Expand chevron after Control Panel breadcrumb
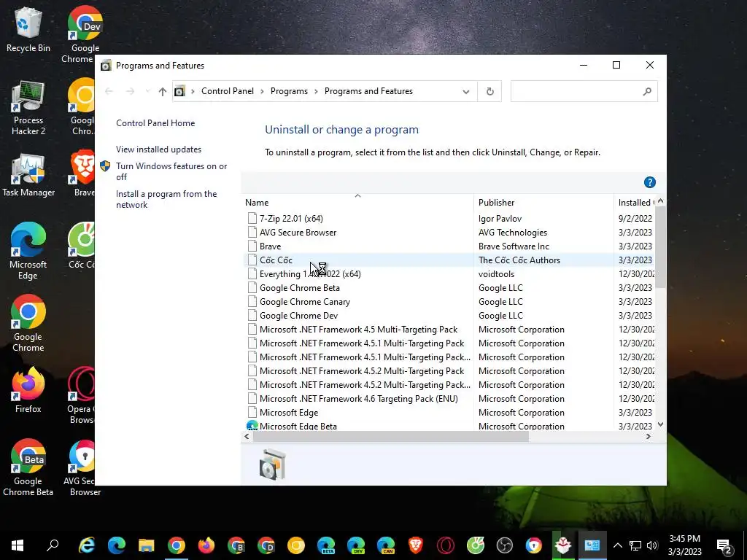747x560 pixels. [262, 91]
